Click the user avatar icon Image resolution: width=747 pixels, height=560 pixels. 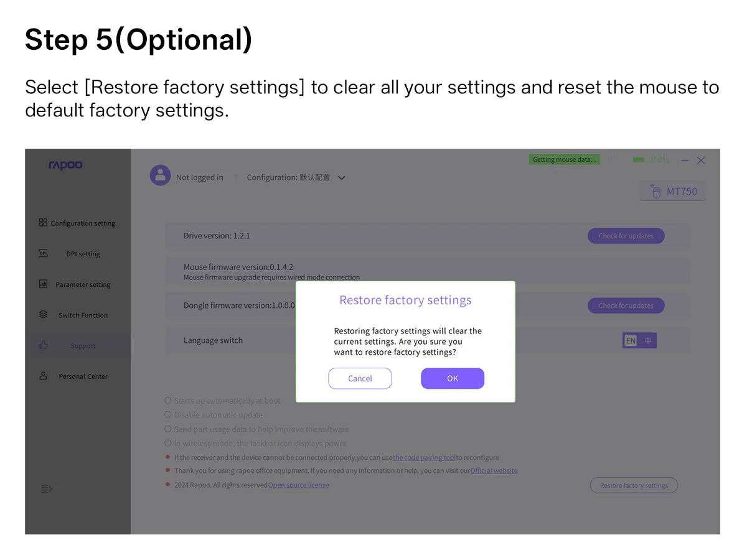(160, 175)
